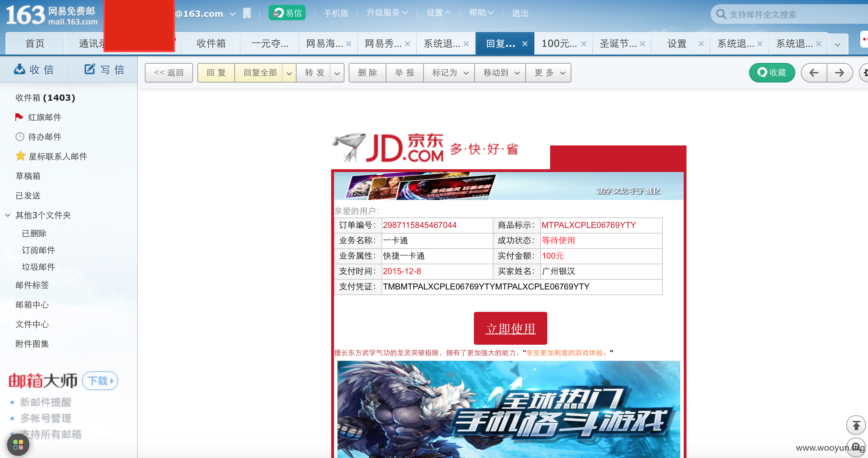Click the << 返回 button
Image resolution: width=868 pixels, height=458 pixels.
pyautogui.click(x=169, y=73)
